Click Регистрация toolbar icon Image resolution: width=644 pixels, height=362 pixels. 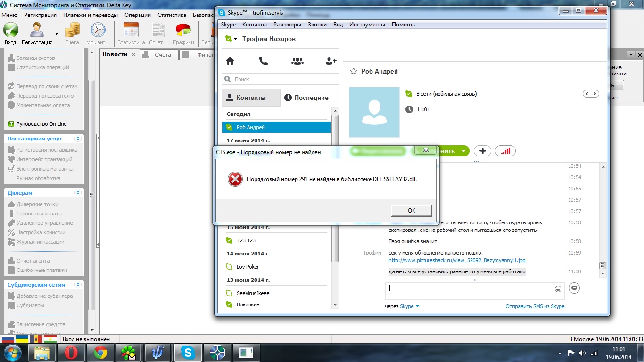(x=37, y=34)
